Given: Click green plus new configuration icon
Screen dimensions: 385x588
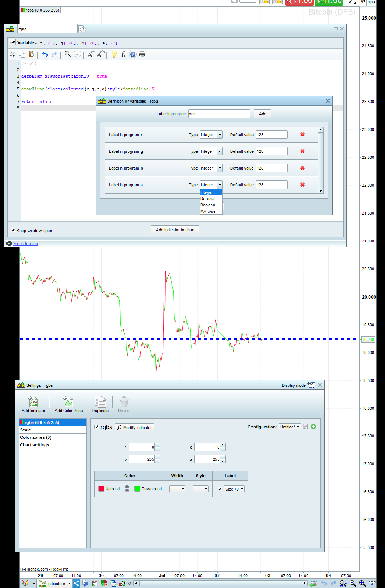Looking at the screenshot, I should [313, 427].
